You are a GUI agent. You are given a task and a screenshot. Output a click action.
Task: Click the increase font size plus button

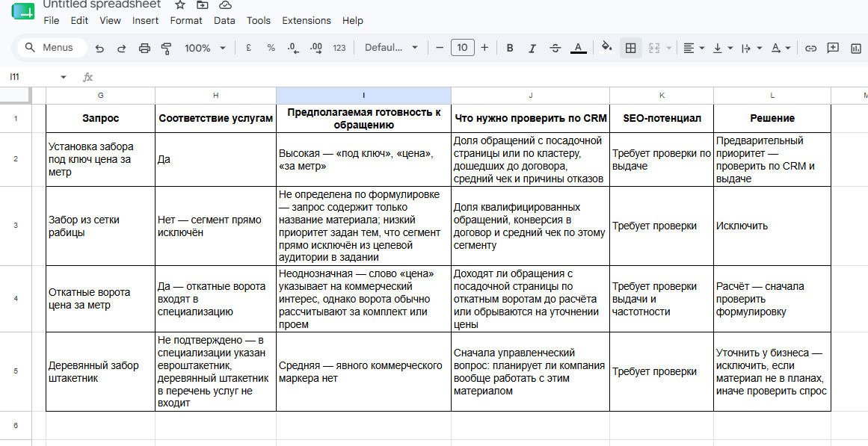tap(484, 48)
